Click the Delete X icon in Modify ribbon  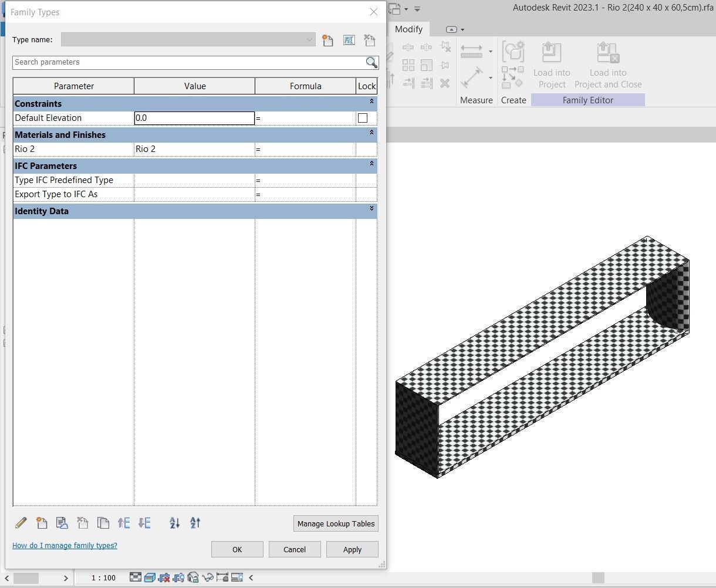coord(445,83)
